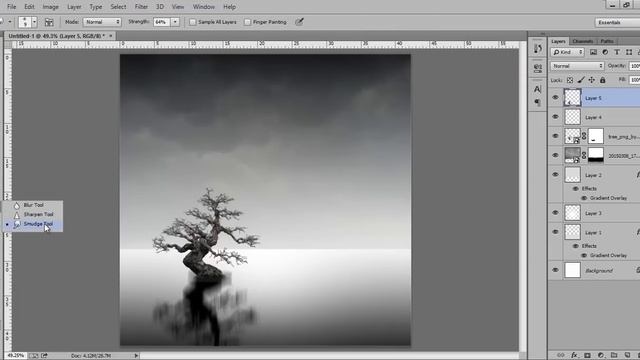640x360 pixels.
Task: Click the layer Fill value field
Action: 635,80
